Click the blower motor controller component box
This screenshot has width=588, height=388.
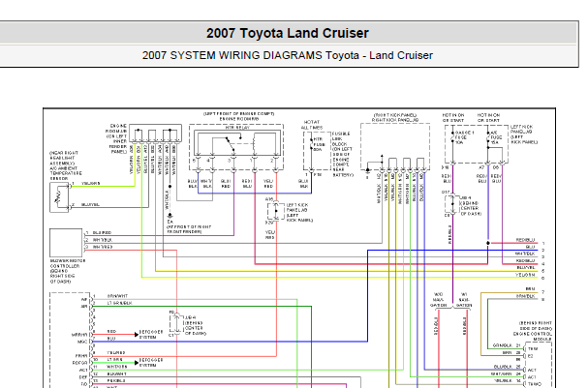pyautogui.click(x=66, y=243)
